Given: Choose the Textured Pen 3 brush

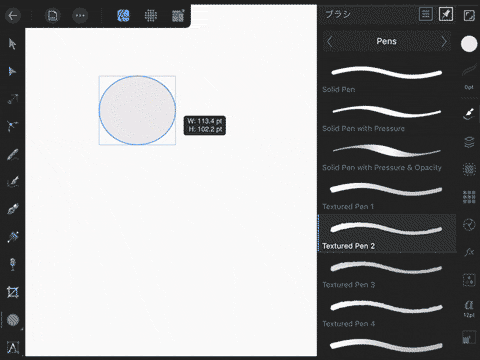Looking at the screenshot, I should tap(387, 274).
